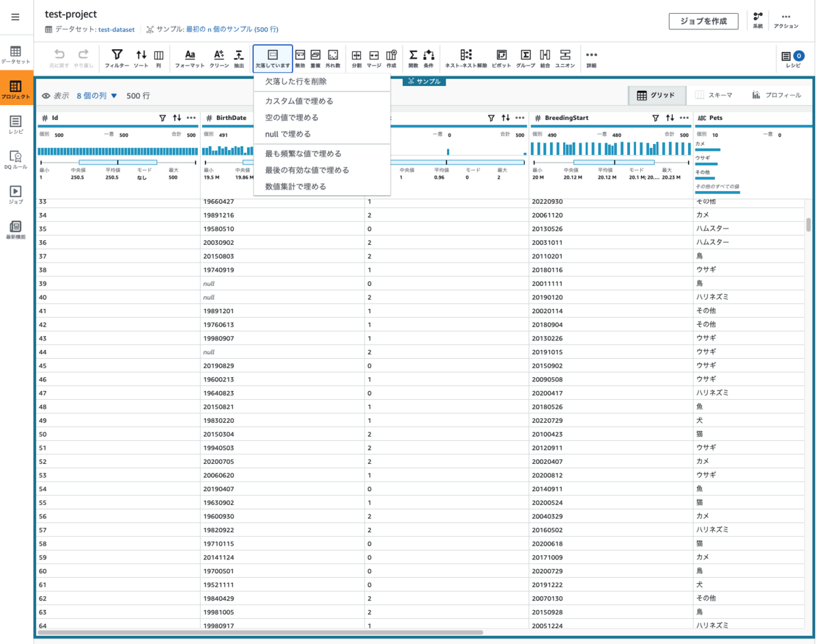Viewport: 819px width, 644px height.
Task: Choose 欠落した行を削除
Action: [x=322, y=82]
